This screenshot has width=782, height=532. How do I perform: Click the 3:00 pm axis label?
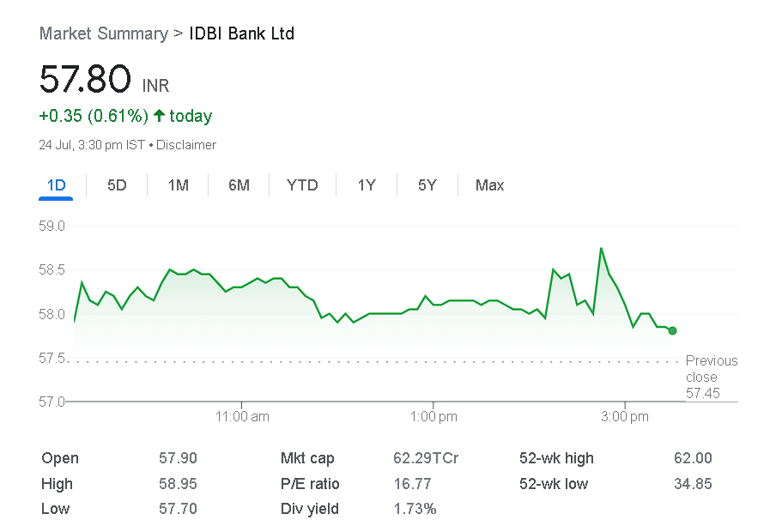tap(625, 417)
